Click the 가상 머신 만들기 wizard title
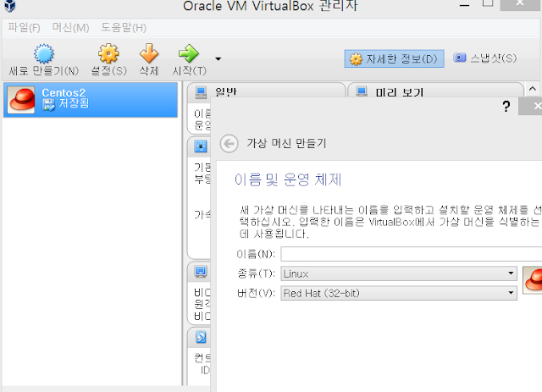The height and width of the screenshot is (392, 542). (x=286, y=143)
